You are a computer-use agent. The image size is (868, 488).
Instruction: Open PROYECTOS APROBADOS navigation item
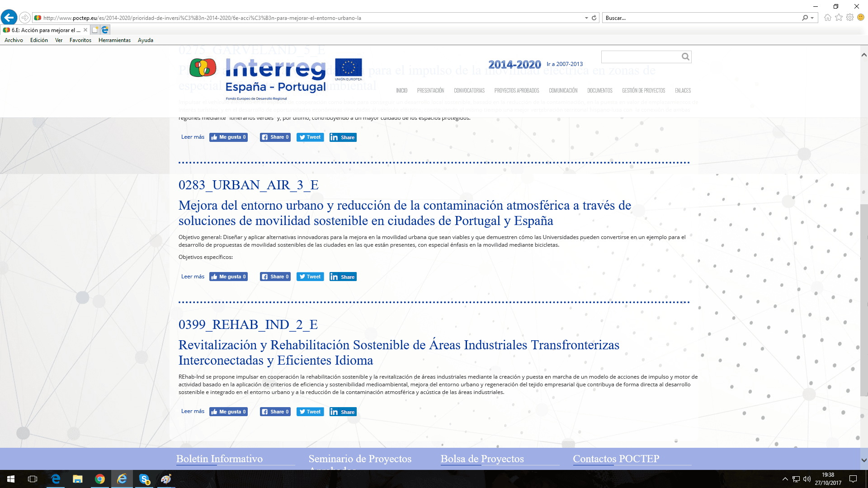click(516, 90)
